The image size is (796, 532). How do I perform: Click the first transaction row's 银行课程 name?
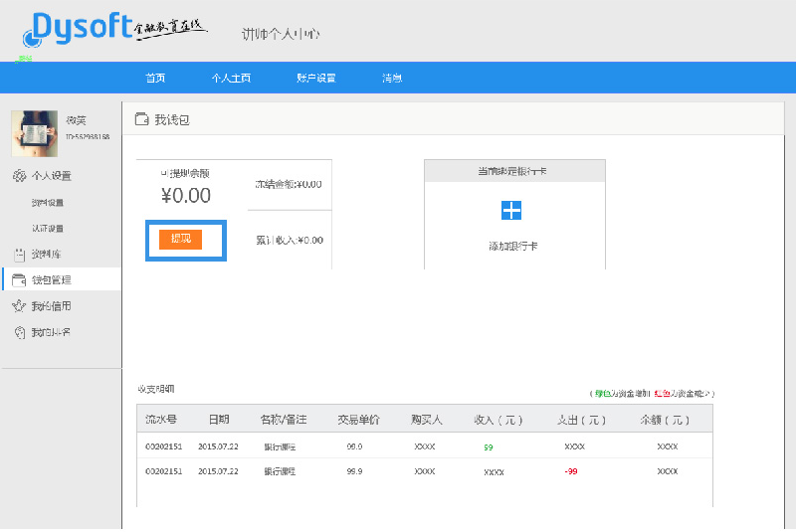(x=280, y=446)
